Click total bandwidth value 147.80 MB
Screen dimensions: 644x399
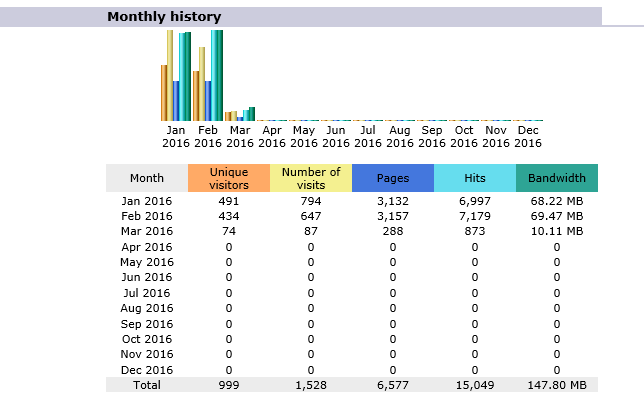557,385
